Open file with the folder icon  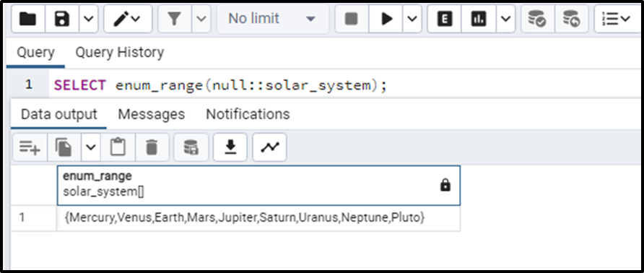(x=27, y=19)
